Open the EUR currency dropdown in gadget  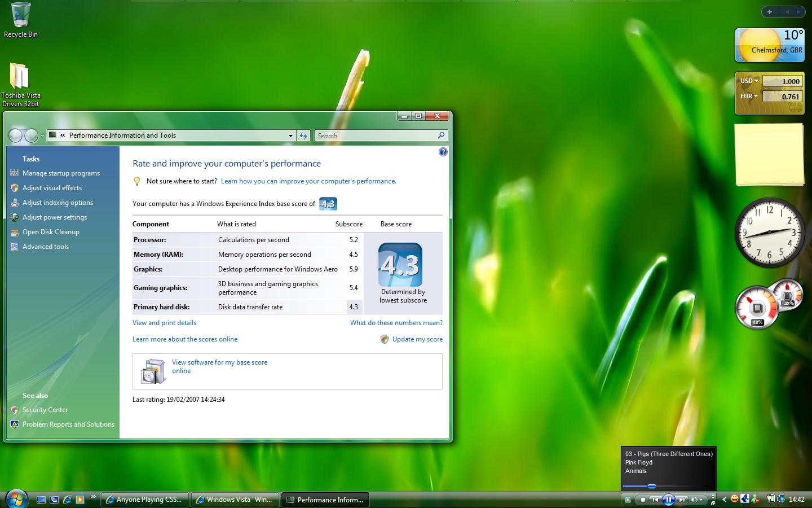click(x=749, y=96)
